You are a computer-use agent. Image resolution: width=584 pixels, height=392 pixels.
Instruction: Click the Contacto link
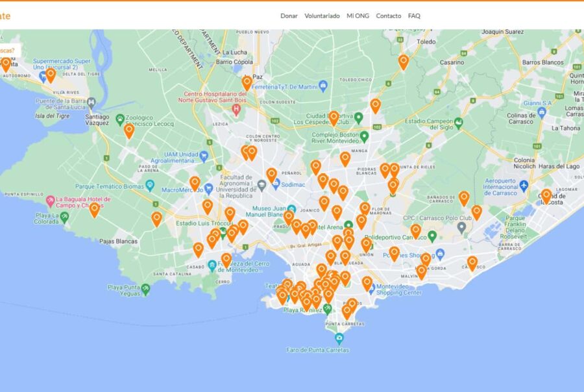tap(388, 16)
